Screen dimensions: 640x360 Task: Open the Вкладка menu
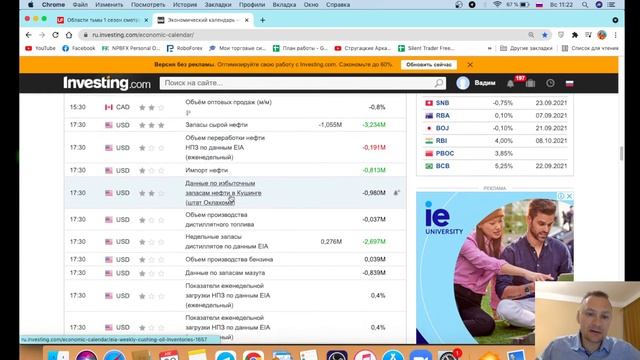(284, 5)
